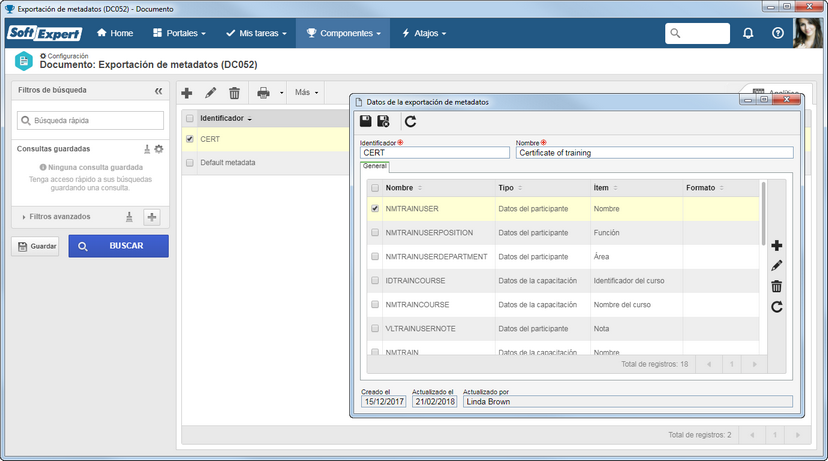Check the IDTRAINCOURSE row checkbox
The height and width of the screenshot is (461, 828).
(375, 280)
